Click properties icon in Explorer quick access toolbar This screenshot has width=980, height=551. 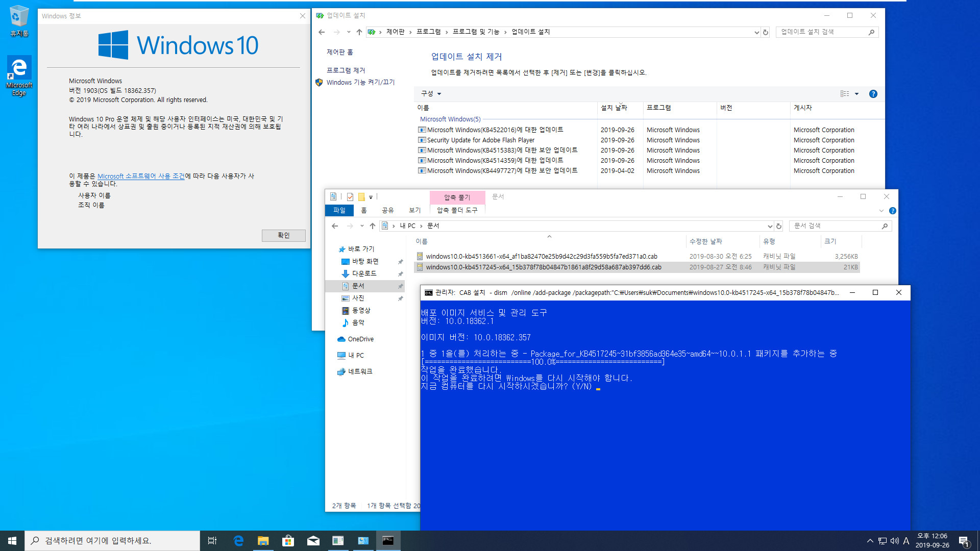tap(350, 197)
